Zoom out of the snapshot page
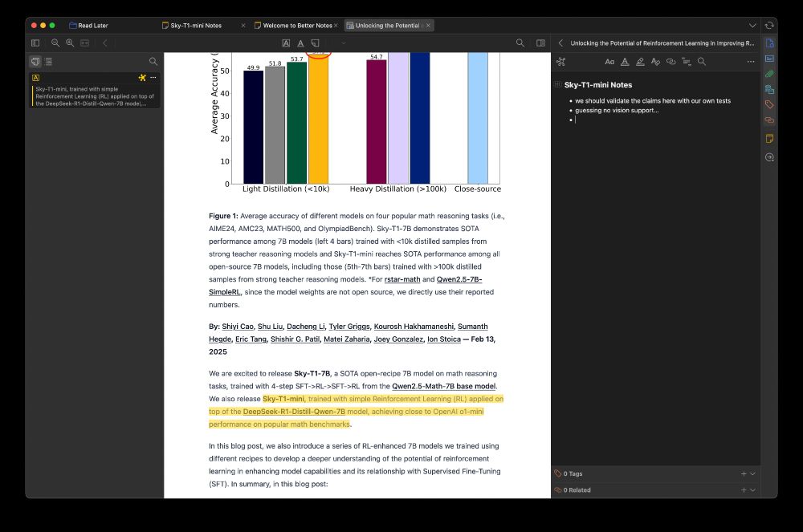This screenshot has height=532, width=803. click(x=55, y=43)
